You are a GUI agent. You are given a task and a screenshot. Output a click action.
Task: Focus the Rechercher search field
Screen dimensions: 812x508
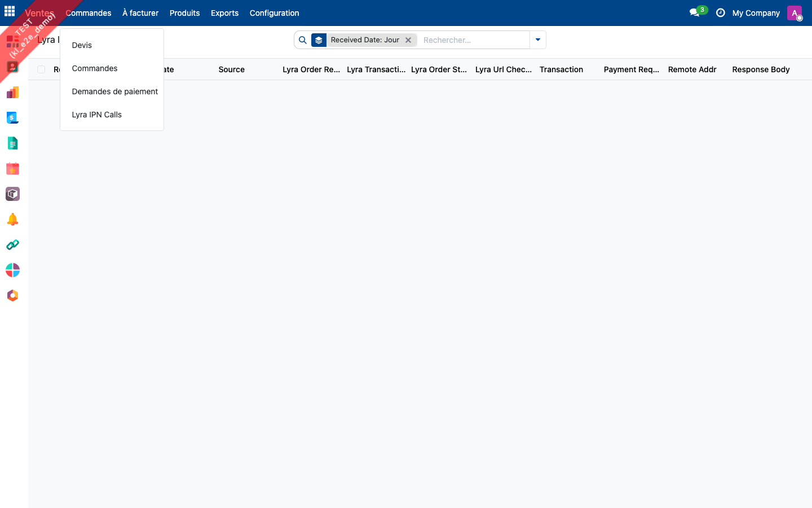(474, 40)
